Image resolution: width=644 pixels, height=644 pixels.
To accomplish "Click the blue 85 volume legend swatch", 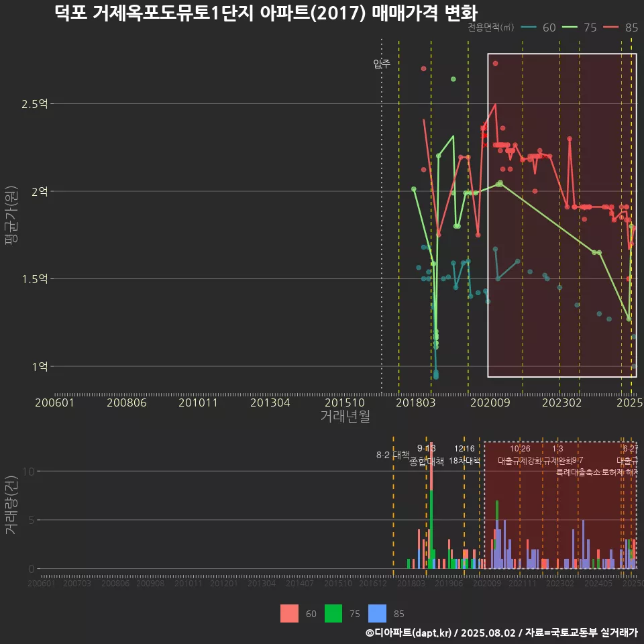I will point(378,614).
